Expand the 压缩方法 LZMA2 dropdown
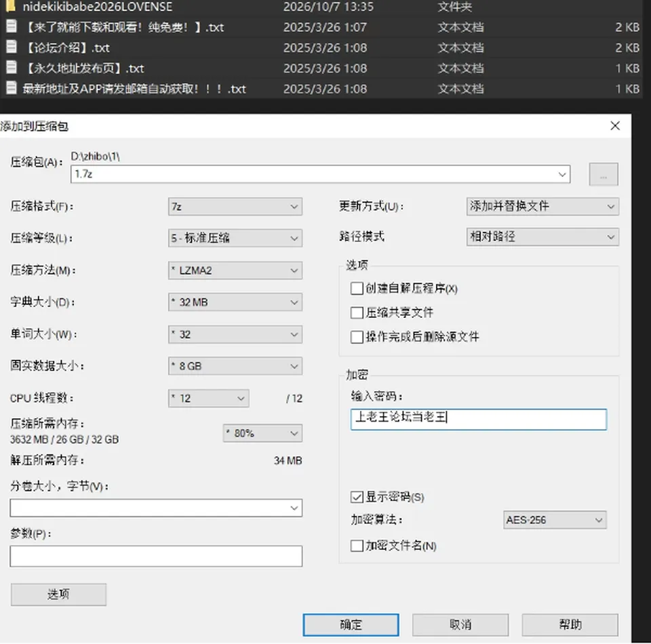This screenshot has width=651, height=644. coord(235,270)
